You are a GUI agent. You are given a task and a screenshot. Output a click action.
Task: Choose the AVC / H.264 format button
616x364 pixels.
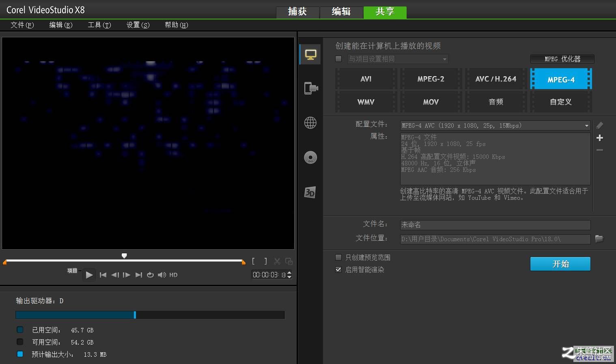tap(495, 79)
